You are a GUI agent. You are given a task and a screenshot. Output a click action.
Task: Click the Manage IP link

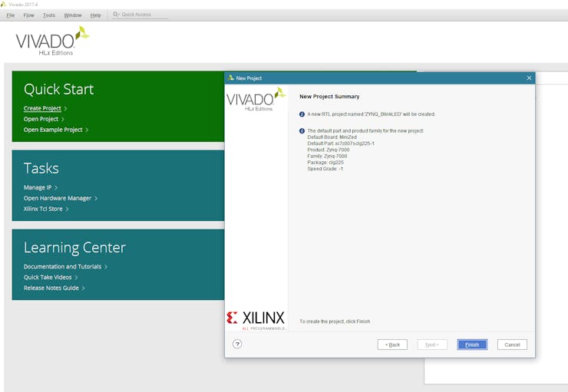click(38, 187)
